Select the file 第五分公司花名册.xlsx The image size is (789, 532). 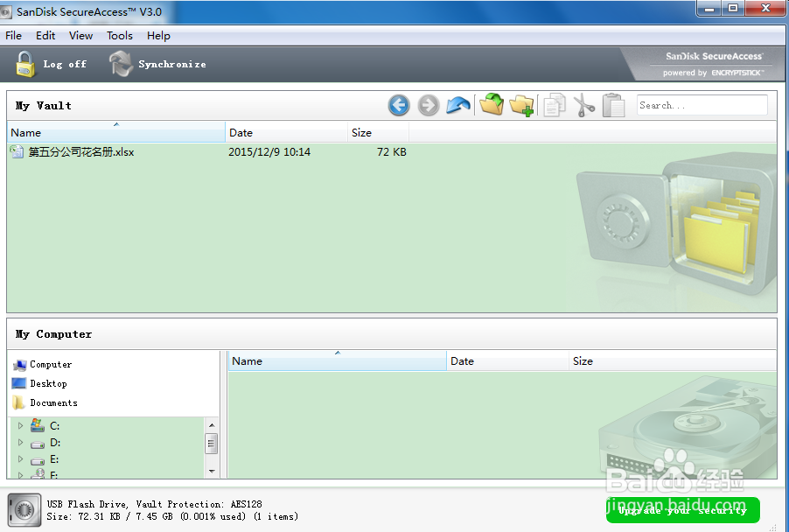pyautogui.click(x=81, y=152)
